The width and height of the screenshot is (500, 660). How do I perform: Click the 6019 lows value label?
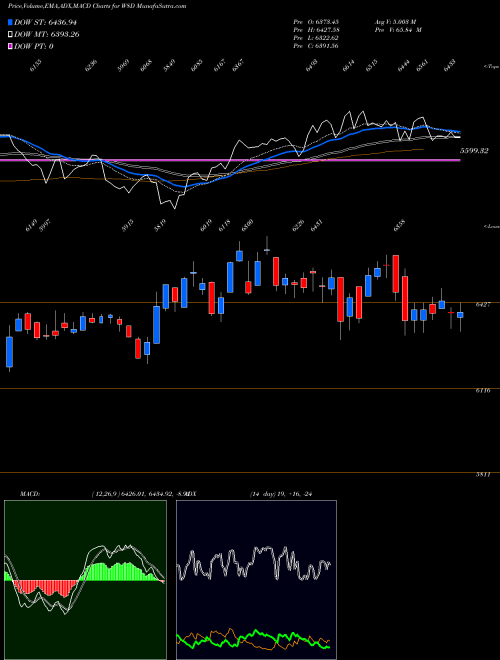pos(206,226)
